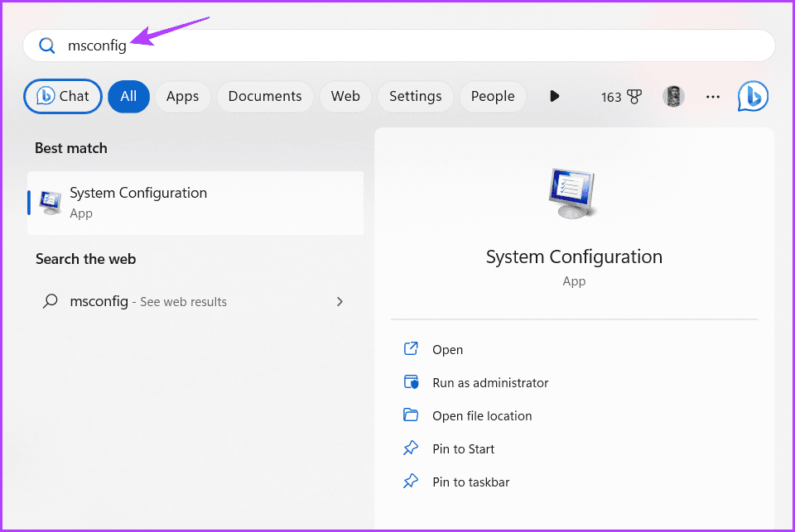Click the Open external-link icon
The image size is (795, 532).
pos(411,348)
